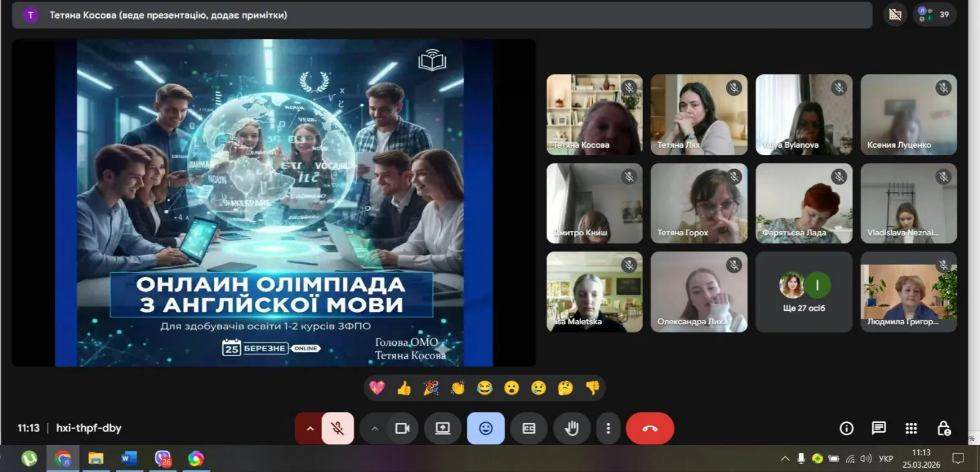This screenshot has height=472, width=980.
Task: Select Олександра Лих's video tile
Action: coord(699,292)
